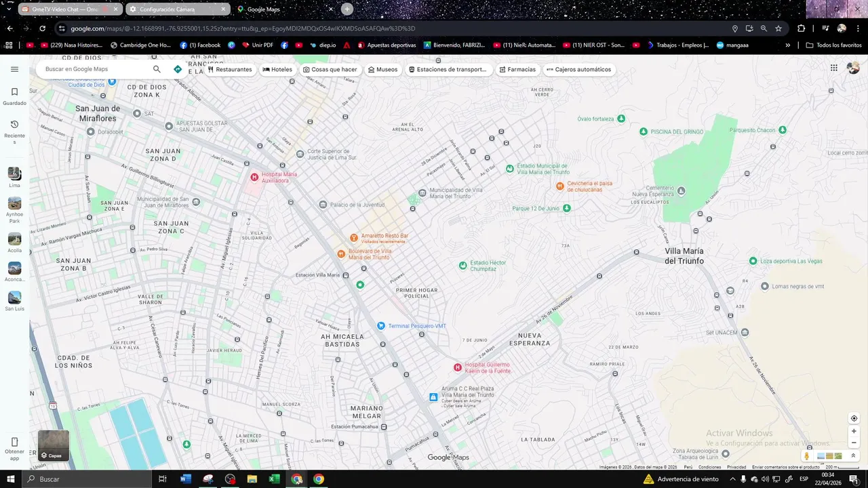Filter by Cosas que hacer
The height and width of the screenshot is (488, 868).
[330, 69]
